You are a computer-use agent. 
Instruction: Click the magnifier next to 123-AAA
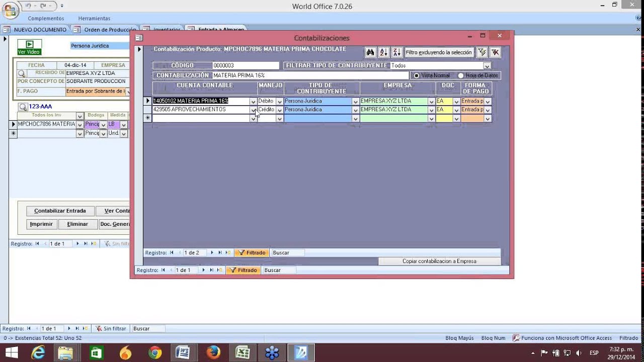pyautogui.click(x=23, y=107)
